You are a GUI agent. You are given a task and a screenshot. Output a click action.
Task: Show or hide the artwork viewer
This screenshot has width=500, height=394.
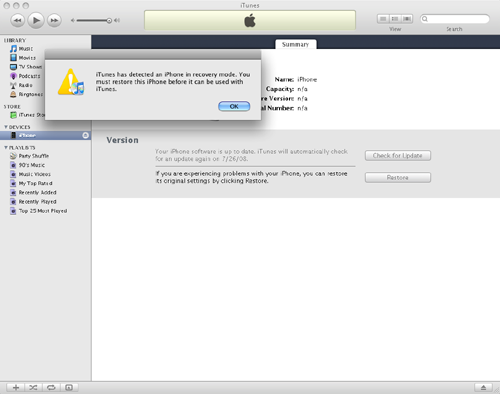(x=69, y=387)
